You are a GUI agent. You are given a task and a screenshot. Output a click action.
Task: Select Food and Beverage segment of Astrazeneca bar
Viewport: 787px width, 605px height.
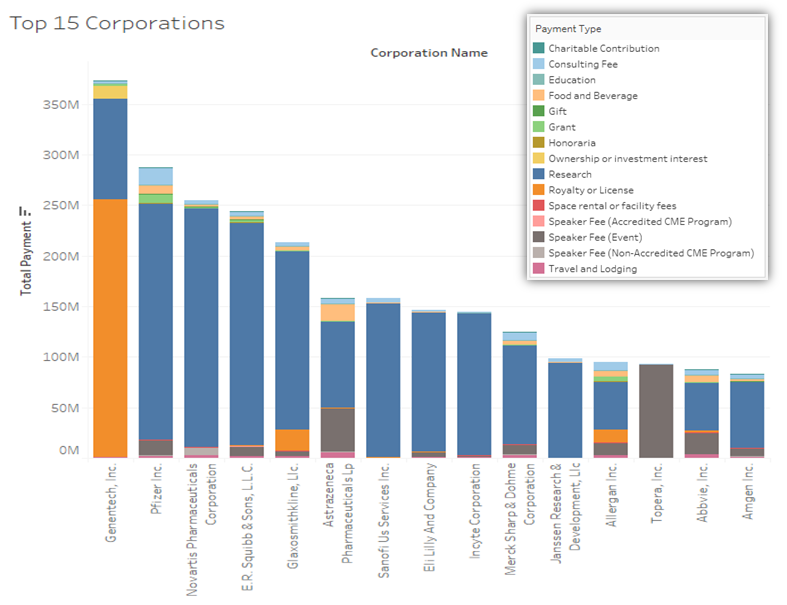tap(338, 313)
